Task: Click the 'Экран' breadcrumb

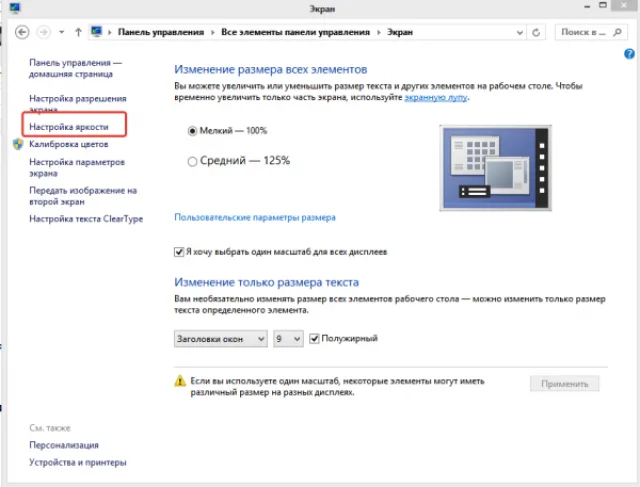Action: point(400,32)
